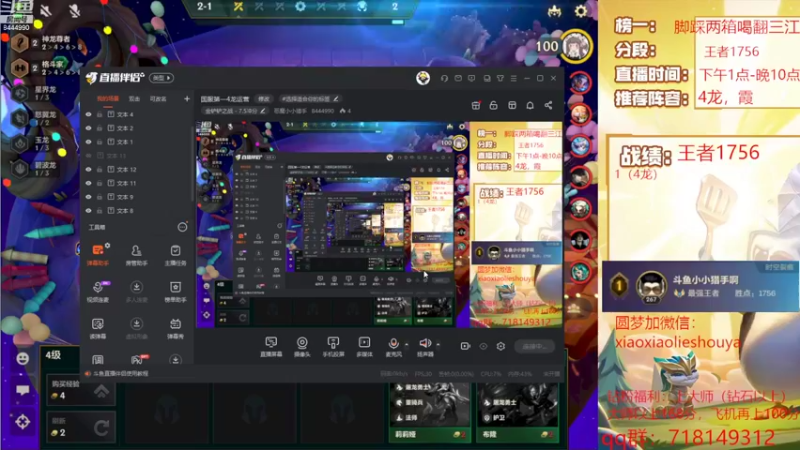Viewport: 800px width, 450px height.
Task: Open the 弹幕助手 tool in the toolbox
Action: (x=97, y=254)
